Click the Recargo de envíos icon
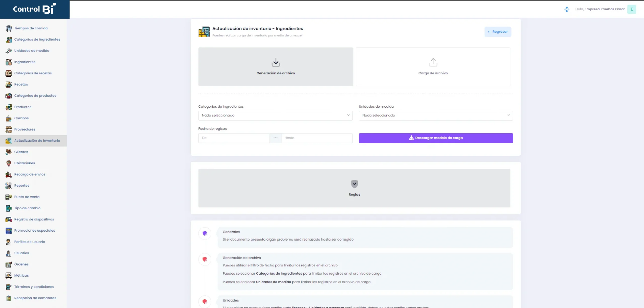This screenshot has height=308, width=644. (x=9, y=174)
